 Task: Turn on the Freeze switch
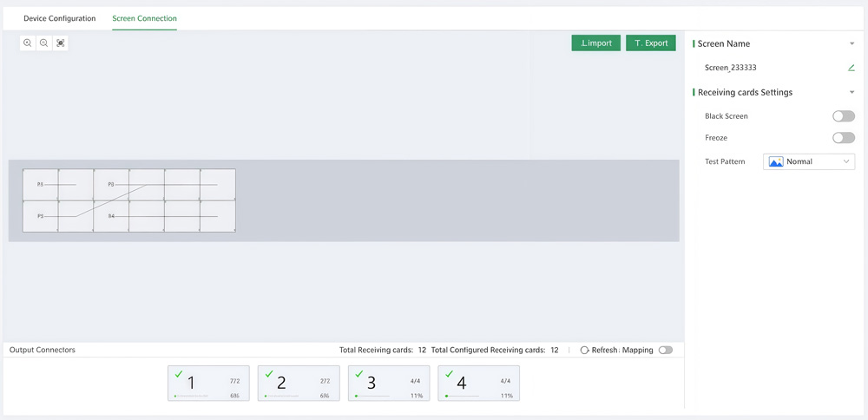843,138
